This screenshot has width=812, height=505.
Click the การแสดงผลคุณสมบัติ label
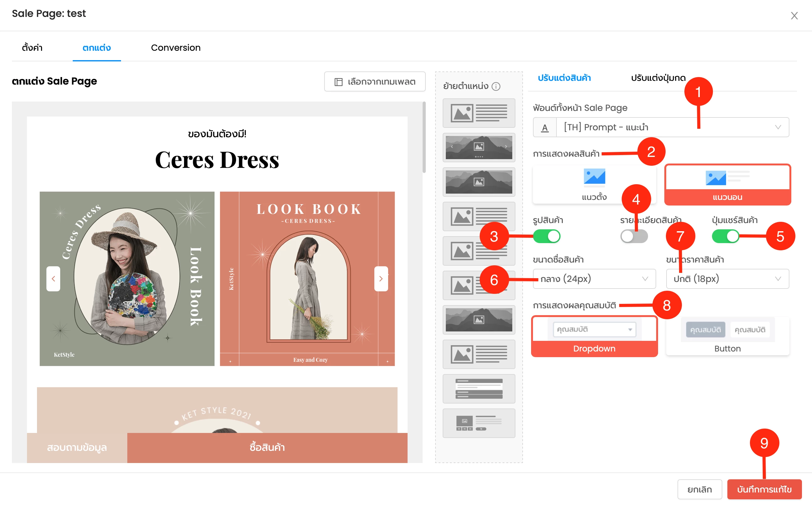coord(574,305)
